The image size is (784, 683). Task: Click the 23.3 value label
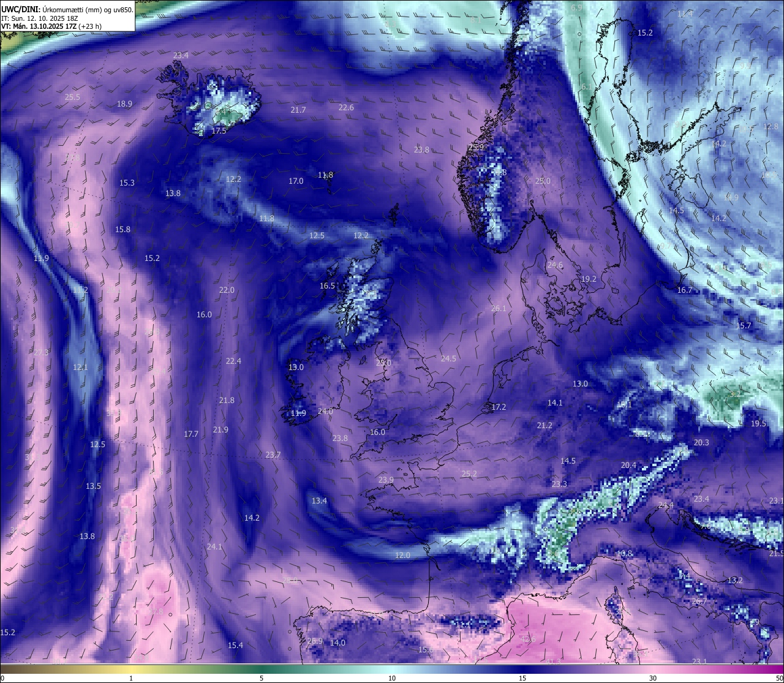559,485
